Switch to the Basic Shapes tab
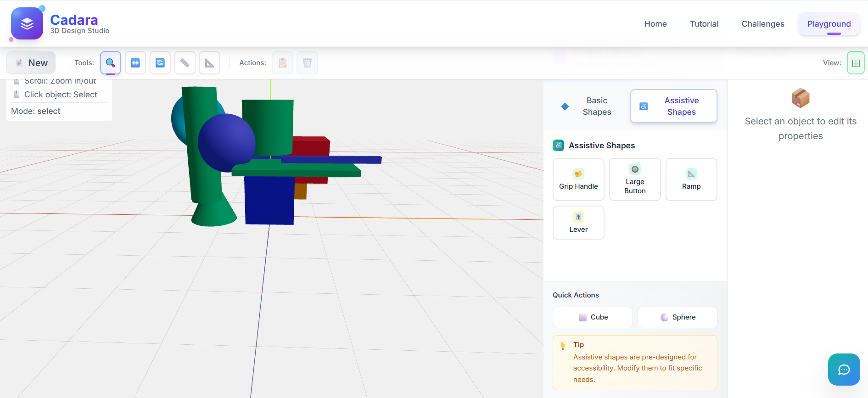The height and width of the screenshot is (398, 868). (588, 106)
